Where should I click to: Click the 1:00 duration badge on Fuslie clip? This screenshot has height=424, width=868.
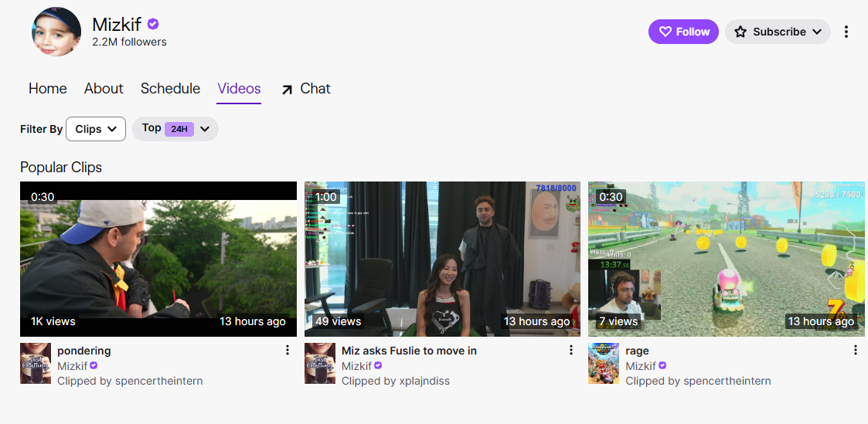coord(326,197)
